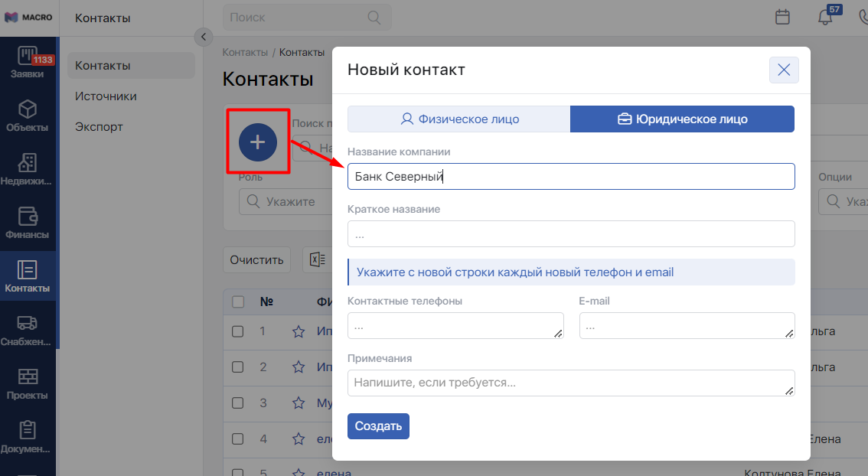
Task: Open Источники in the side menu
Action: coord(106,96)
